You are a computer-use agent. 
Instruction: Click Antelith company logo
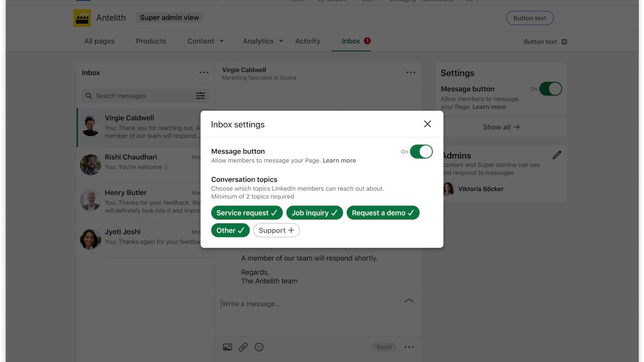(82, 18)
